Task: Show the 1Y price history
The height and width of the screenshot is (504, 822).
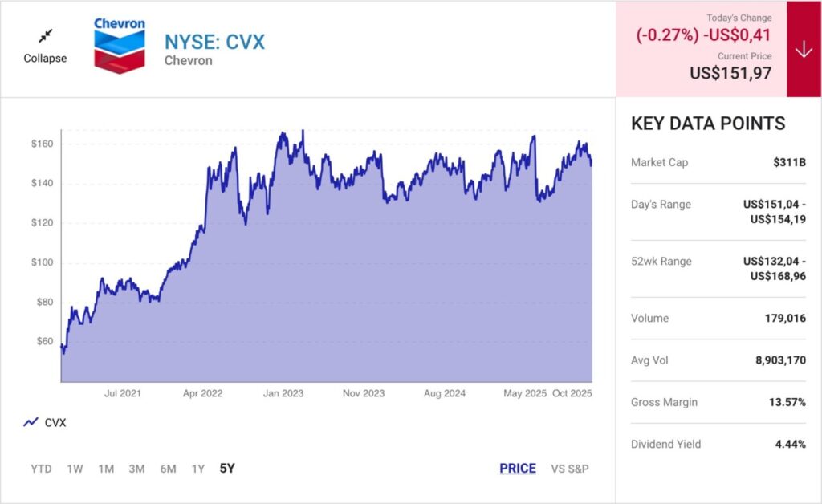Action: (197, 469)
